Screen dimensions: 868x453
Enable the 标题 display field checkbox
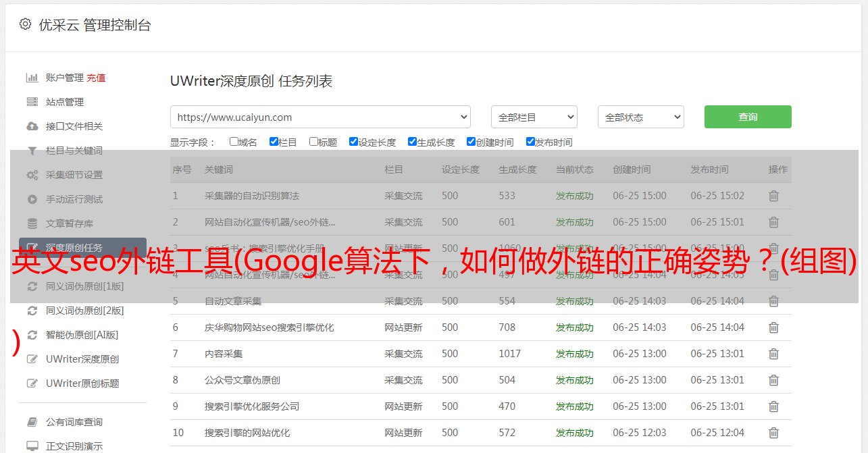(x=313, y=142)
